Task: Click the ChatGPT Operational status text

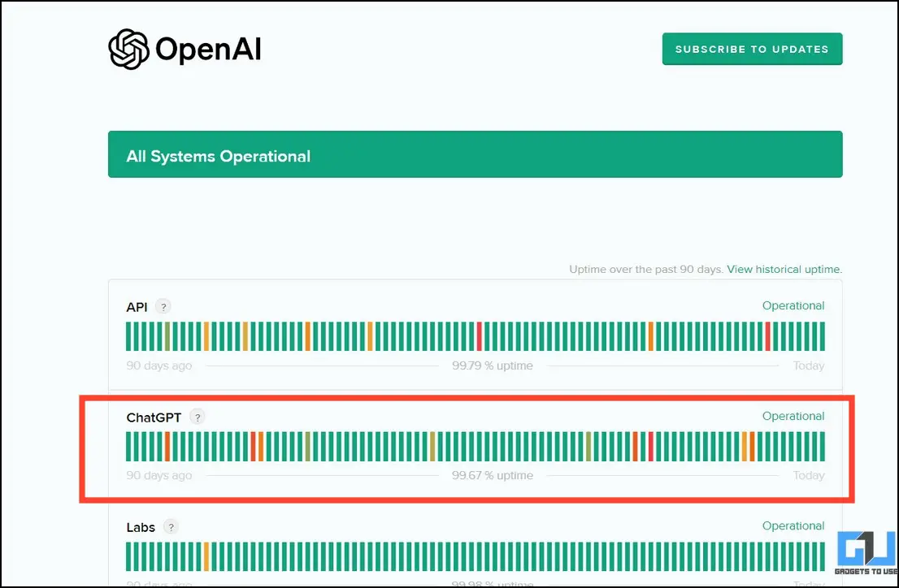Action: [793, 416]
